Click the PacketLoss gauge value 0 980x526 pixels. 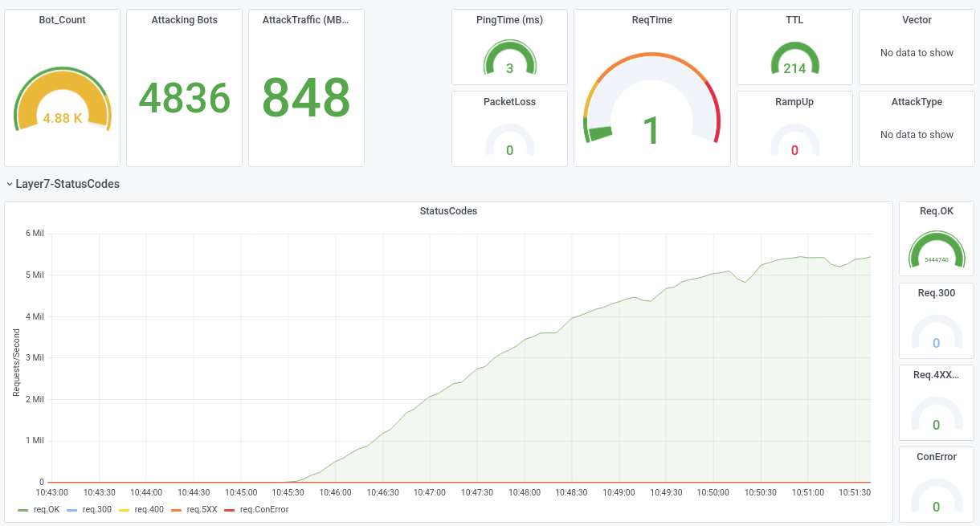[x=509, y=151]
